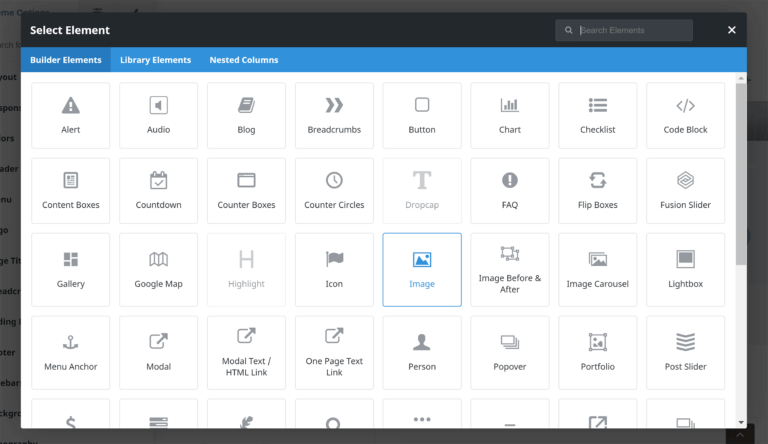768x444 pixels.
Task: Click the Select Element dialog title
Action: pos(70,30)
